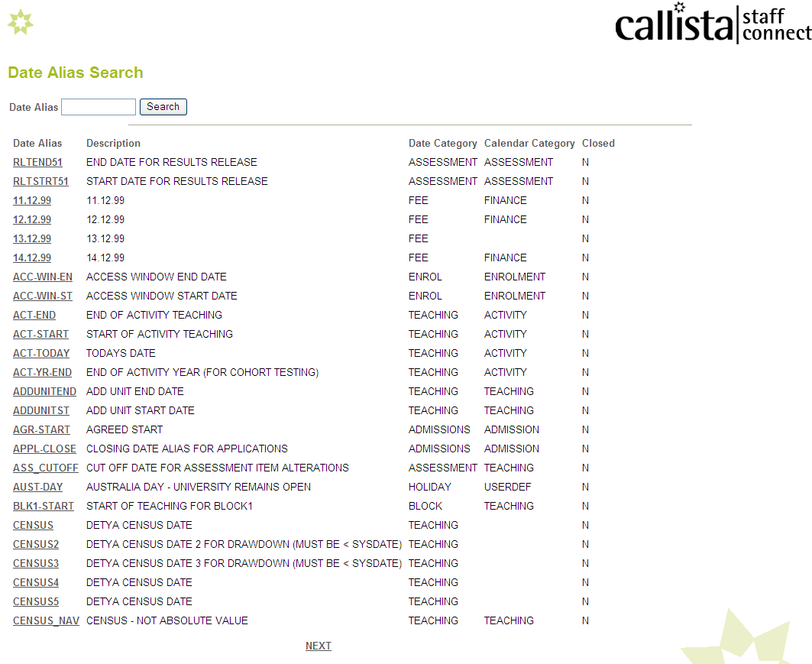
Task: Open the CENSUS_NAV date alias record
Action: [46, 620]
